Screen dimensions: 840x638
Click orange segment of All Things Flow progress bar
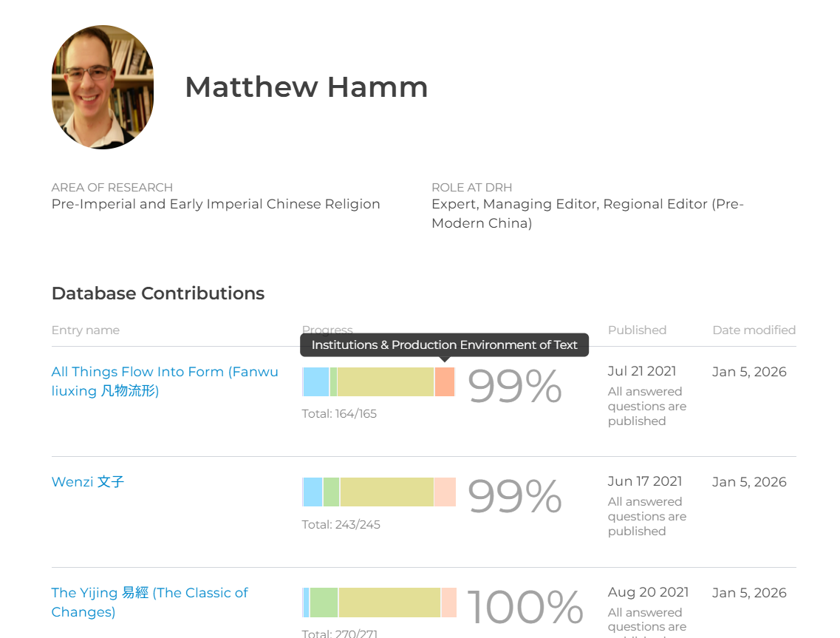(x=444, y=382)
